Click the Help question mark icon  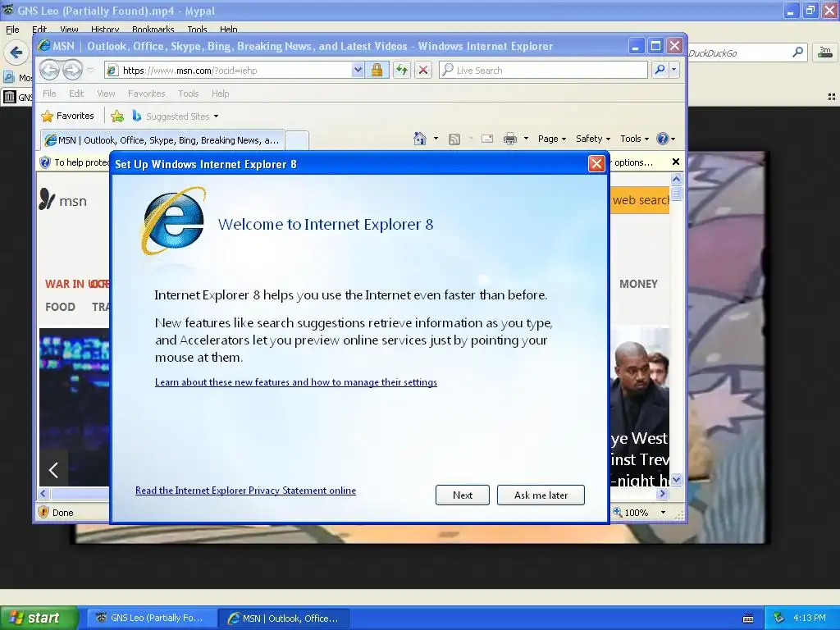tap(663, 139)
